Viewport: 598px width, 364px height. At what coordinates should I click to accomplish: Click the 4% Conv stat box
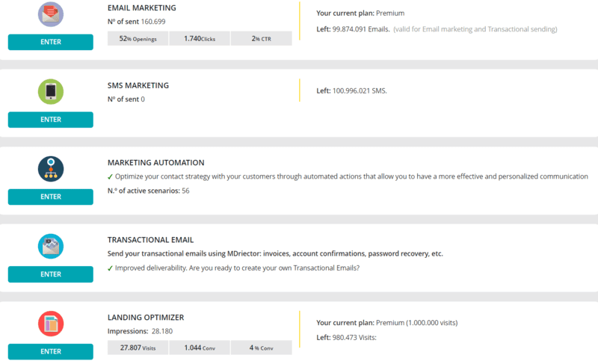click(261, 348)
